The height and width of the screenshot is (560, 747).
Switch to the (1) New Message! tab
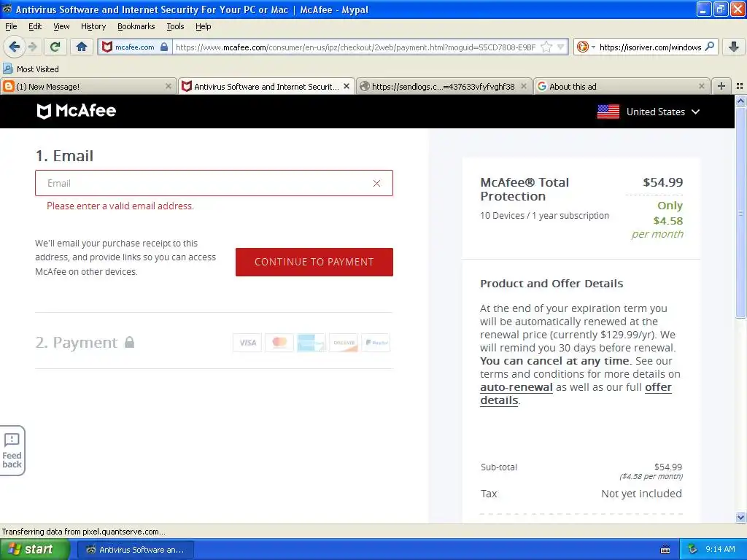coord(88,87)
